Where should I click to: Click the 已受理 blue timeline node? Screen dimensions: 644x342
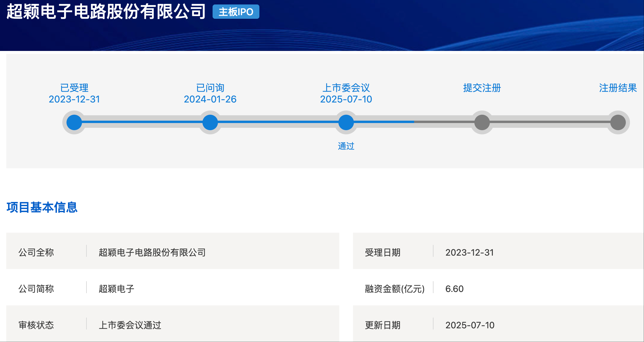coord(74,122)
